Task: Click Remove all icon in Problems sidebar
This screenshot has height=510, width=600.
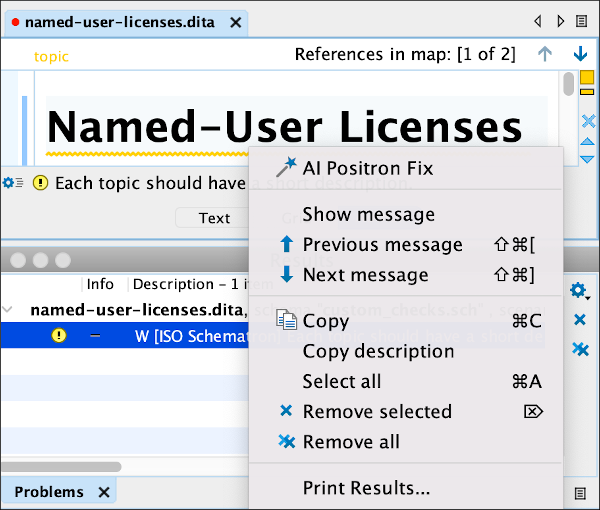Action: click(580, 349)
